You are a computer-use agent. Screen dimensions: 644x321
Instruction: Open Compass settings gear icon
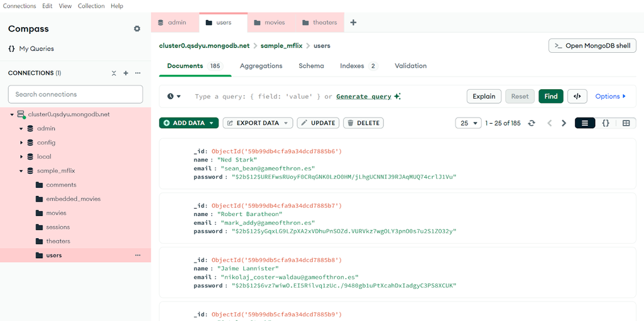click(x=137, y=29)
